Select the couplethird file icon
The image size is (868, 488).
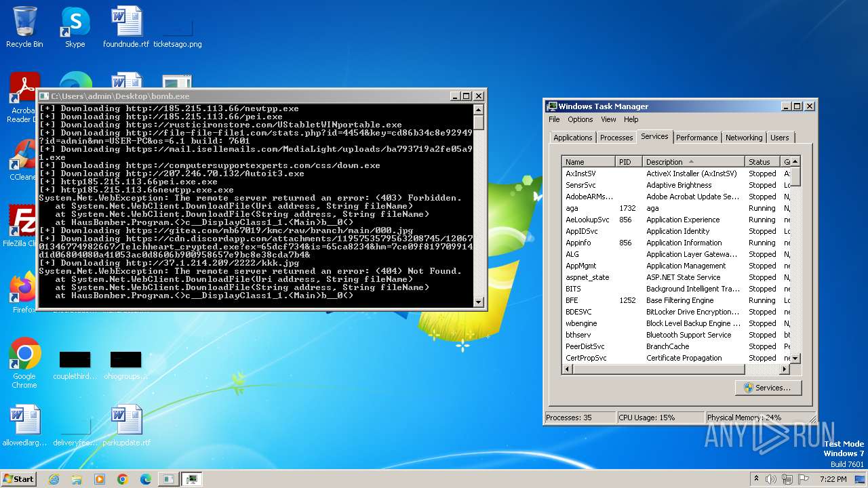pyautogui.click(x=75, y=365)
